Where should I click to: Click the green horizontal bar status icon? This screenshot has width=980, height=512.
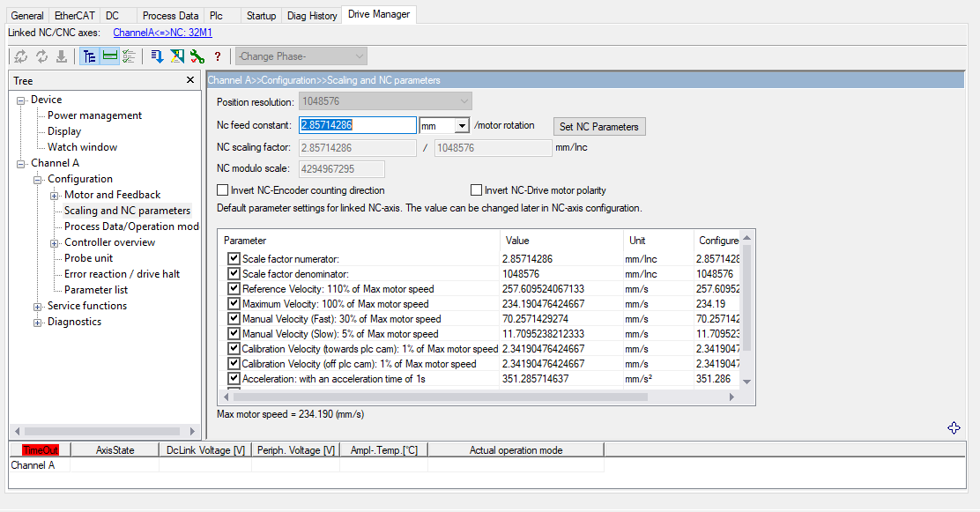(109, 56)
